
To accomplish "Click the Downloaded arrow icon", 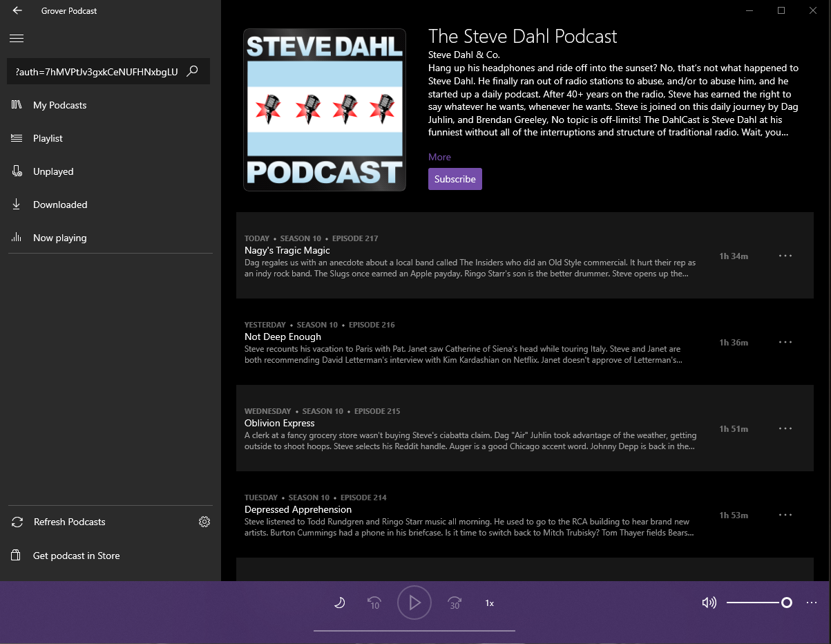I will (17, 205).
